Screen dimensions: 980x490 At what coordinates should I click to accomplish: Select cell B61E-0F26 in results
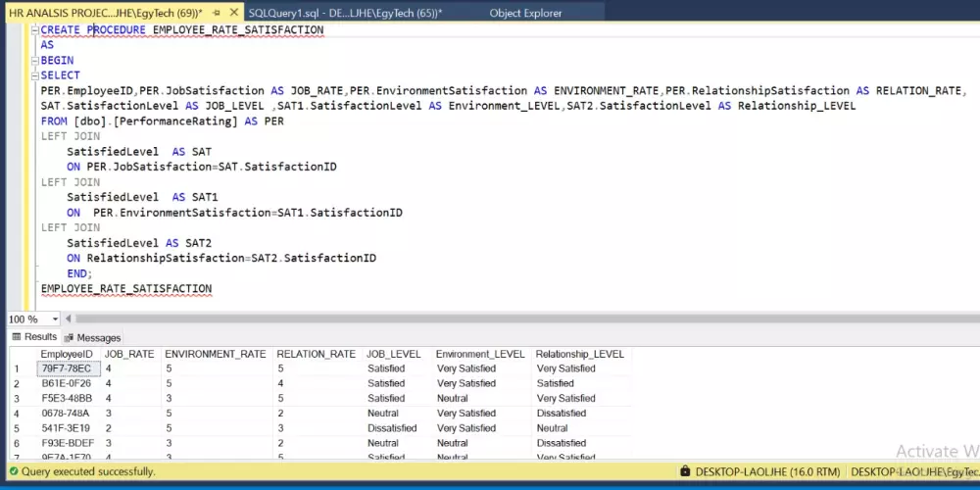67,384
